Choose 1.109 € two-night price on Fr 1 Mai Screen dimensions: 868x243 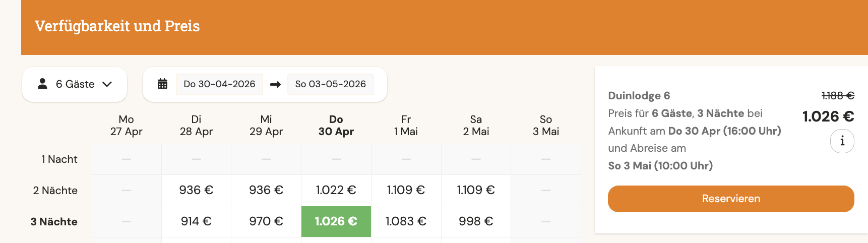406,190
